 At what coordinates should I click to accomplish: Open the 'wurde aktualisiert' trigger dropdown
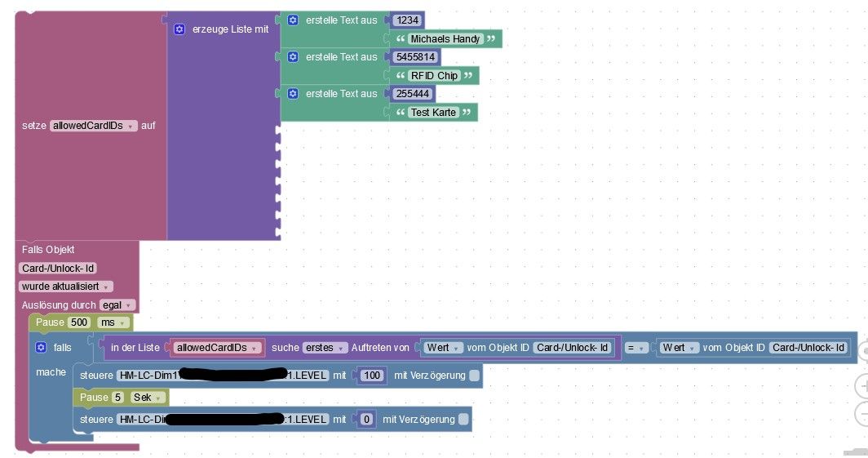pos(65,287)
